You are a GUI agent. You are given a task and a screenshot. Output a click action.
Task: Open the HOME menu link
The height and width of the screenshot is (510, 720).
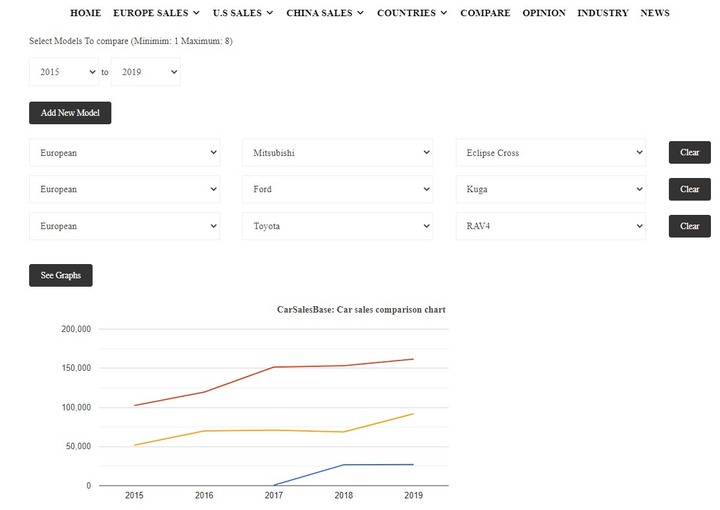tap(85, 13)
